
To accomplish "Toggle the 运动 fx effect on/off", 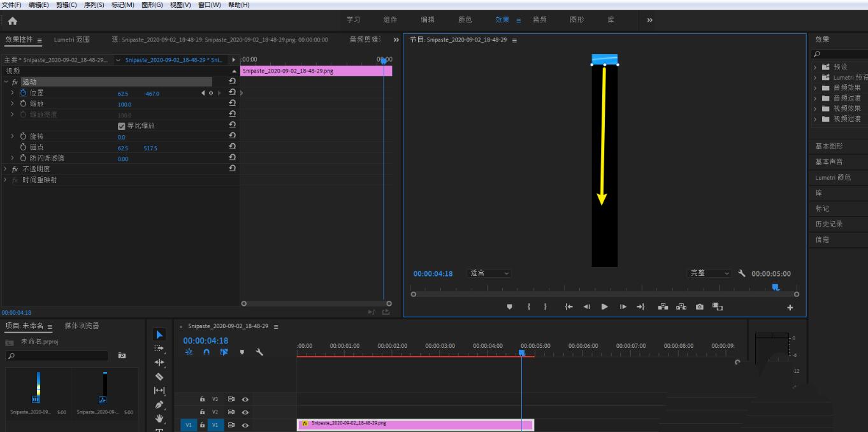I will coord(15,82).
